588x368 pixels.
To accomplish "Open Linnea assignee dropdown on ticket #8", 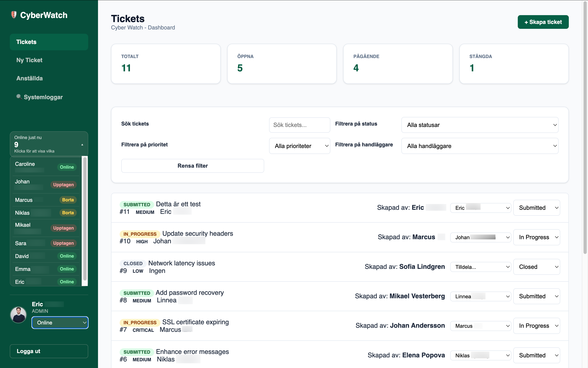I will [481, 296].
